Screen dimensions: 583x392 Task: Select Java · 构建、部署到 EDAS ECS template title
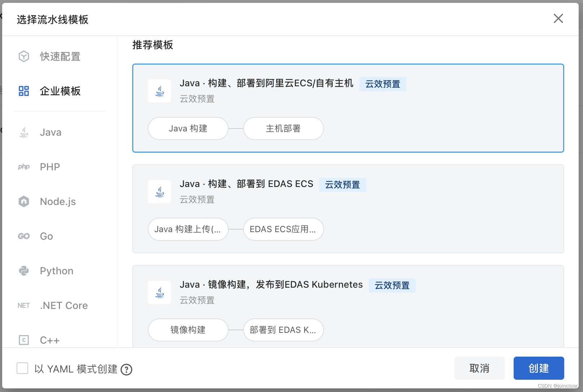click(x=247, y=184)
